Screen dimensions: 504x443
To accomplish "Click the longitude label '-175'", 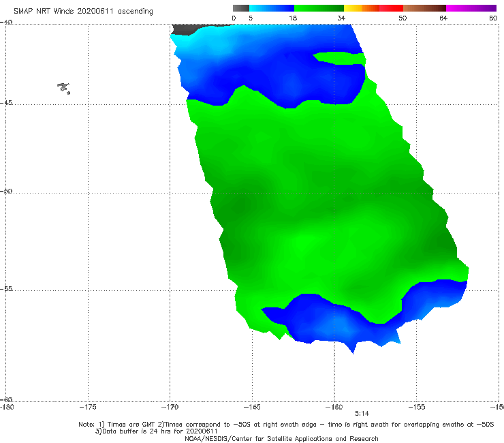I will [88, 407].
